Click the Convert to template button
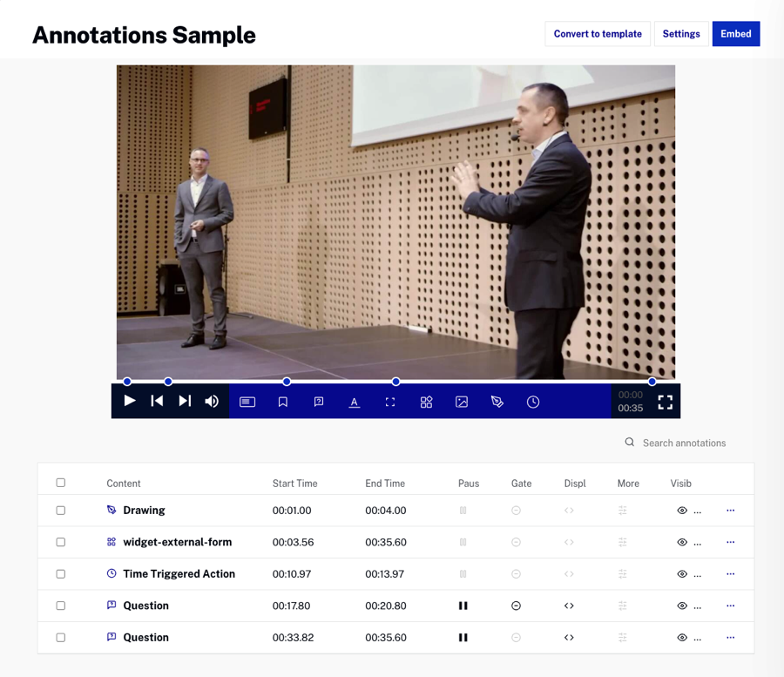784x677 pixels. [598, 34]
